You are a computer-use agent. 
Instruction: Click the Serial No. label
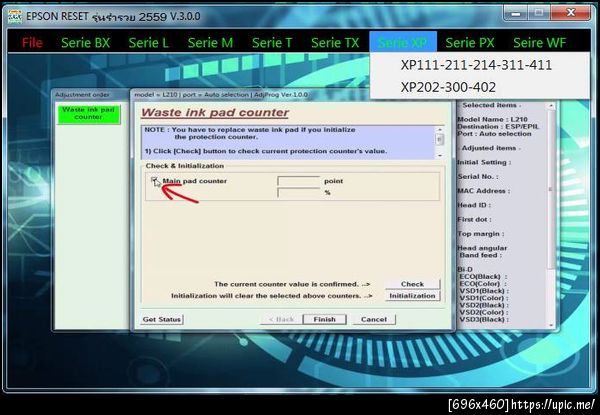[478, 176]
